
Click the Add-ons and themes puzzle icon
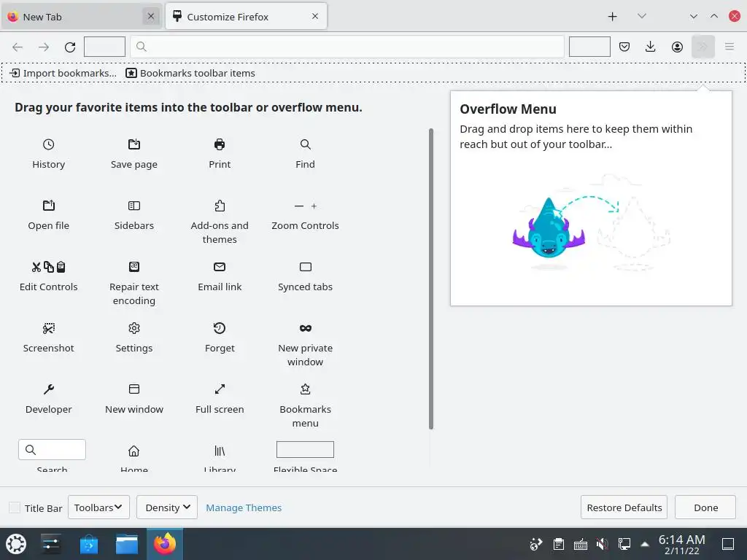click(x=220, y=206)
